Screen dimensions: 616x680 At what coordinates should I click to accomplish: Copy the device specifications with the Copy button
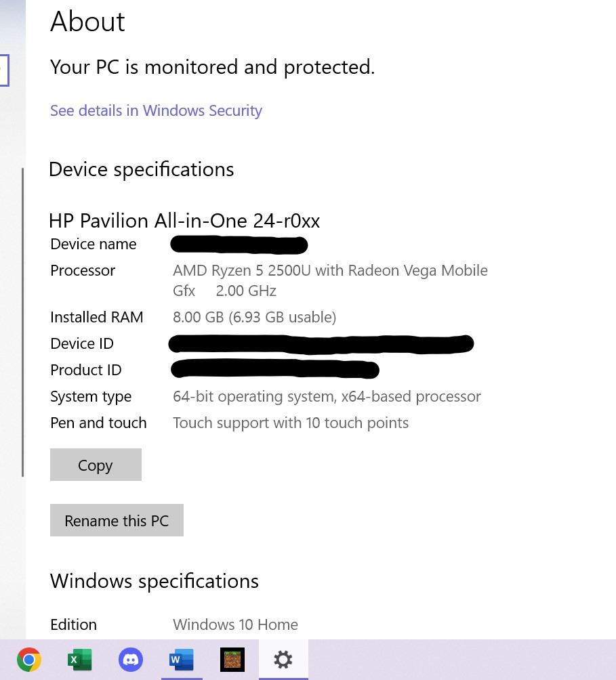coord(95,465)
